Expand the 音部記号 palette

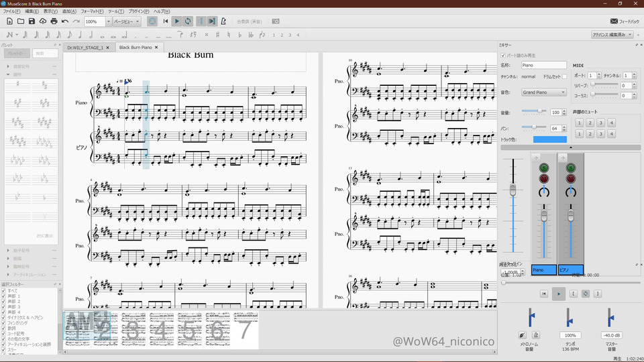click(8, 66)
